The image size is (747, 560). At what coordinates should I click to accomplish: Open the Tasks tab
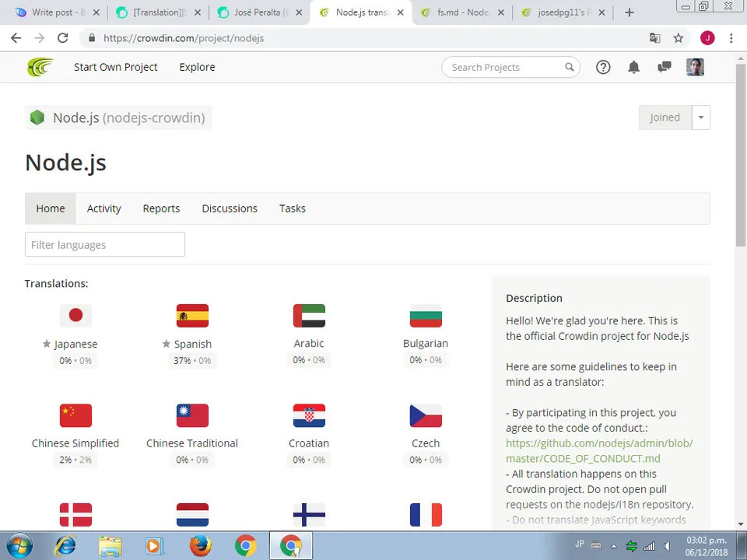(x=293, y=208)
